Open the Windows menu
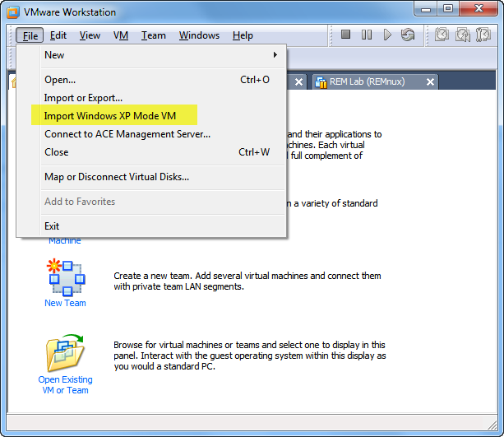Viewport: 504px width, 437px height. coord(199,35)
